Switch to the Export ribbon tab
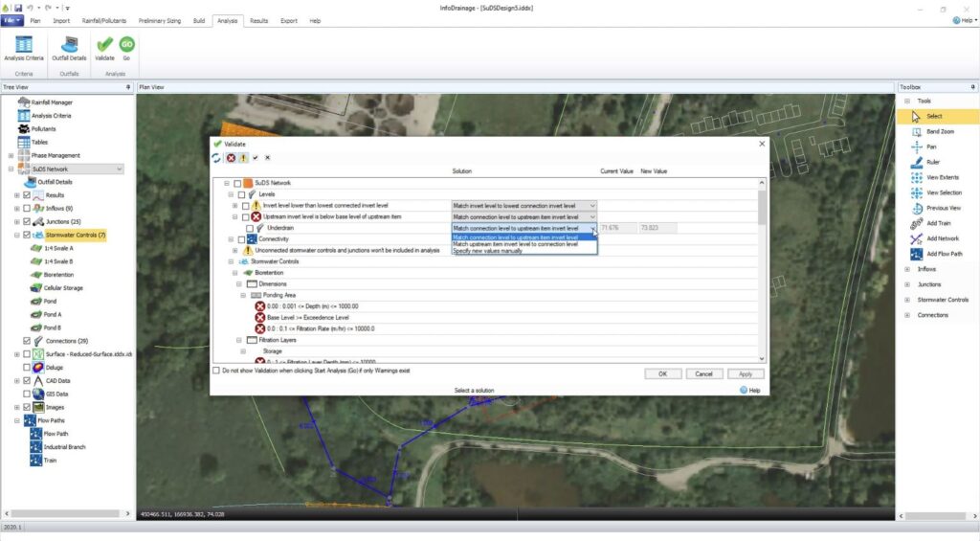 tap(289, 21)
